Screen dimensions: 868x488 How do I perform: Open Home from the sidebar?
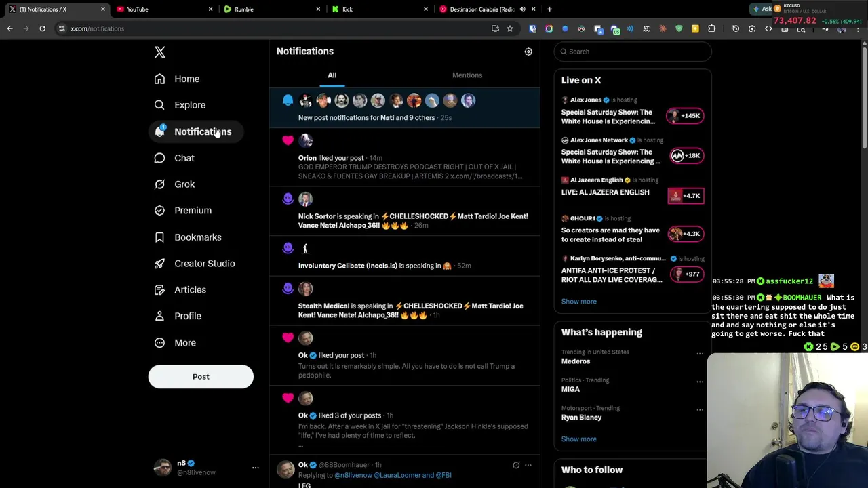pyautogui.click(x=177, y=79)
